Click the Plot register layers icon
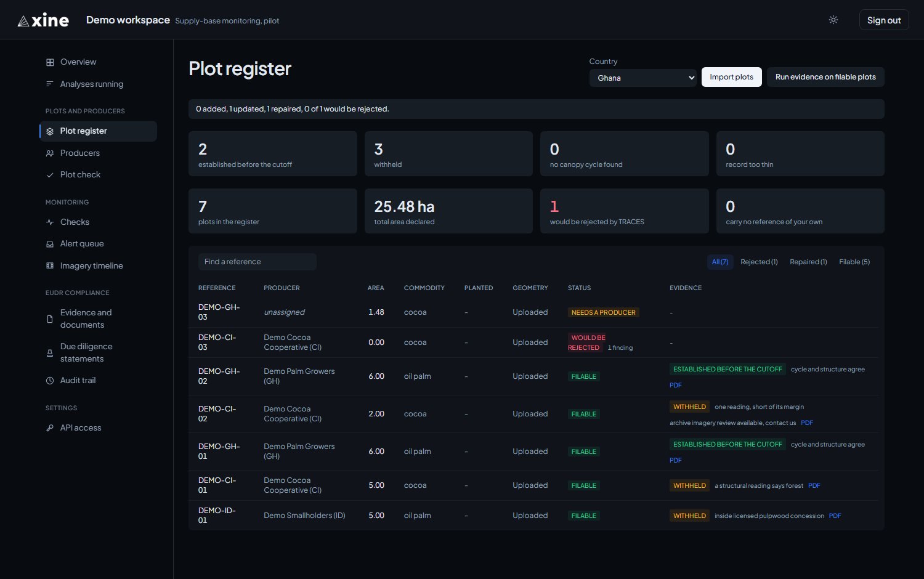 (50, 131)
